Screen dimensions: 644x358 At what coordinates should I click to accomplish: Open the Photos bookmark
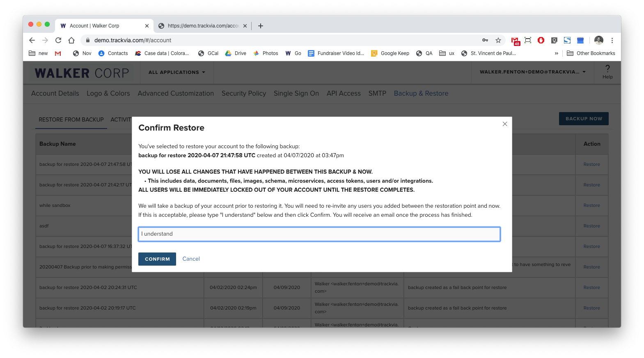click(x=266, y=53)
